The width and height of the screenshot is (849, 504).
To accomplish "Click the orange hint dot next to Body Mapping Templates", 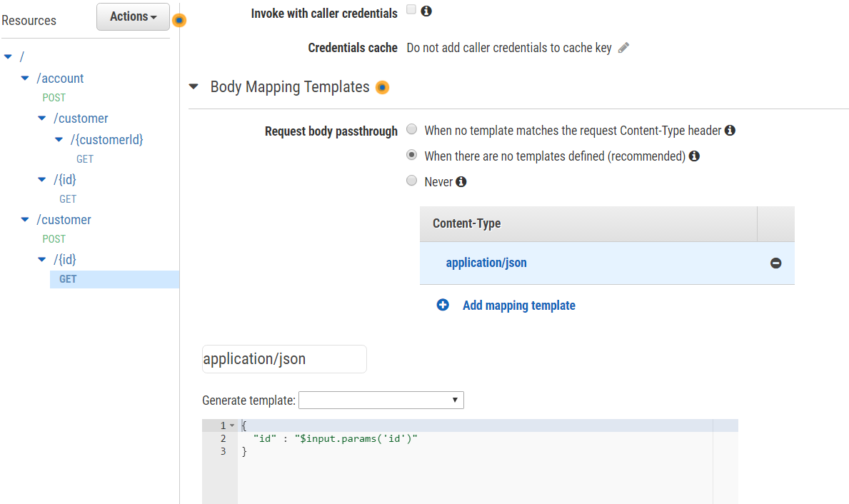I will point(382,88).
